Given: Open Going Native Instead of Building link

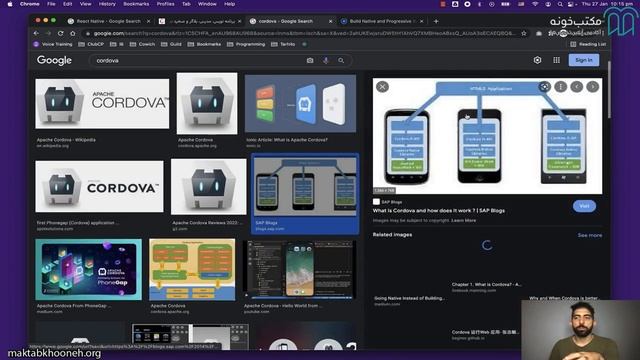Looking at the screenshot, I should tap(409, 298).
